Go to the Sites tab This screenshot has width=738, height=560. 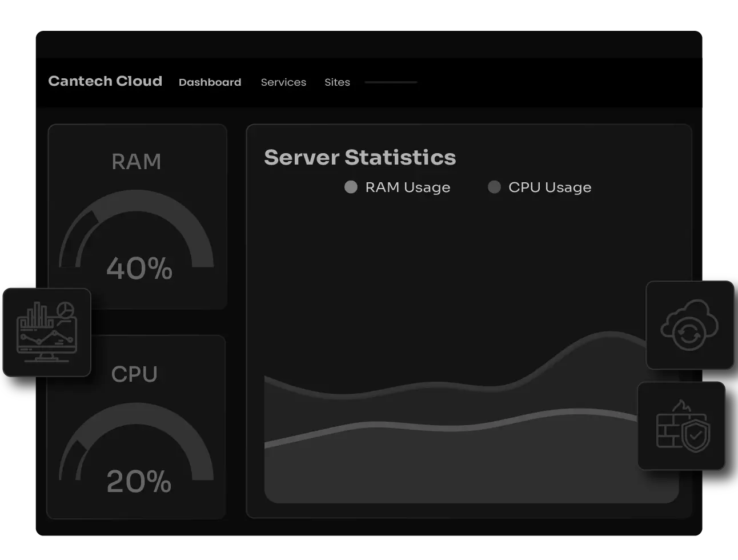tap(337, 82)
